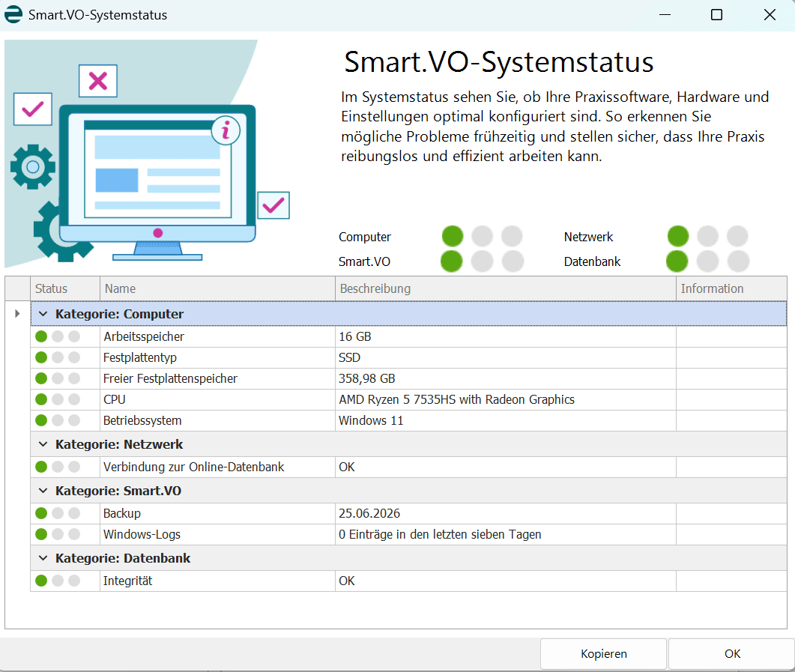Click the Kategorie: Smart.VO group label
This screenshot has height=672, width=795.
[118, 491]
